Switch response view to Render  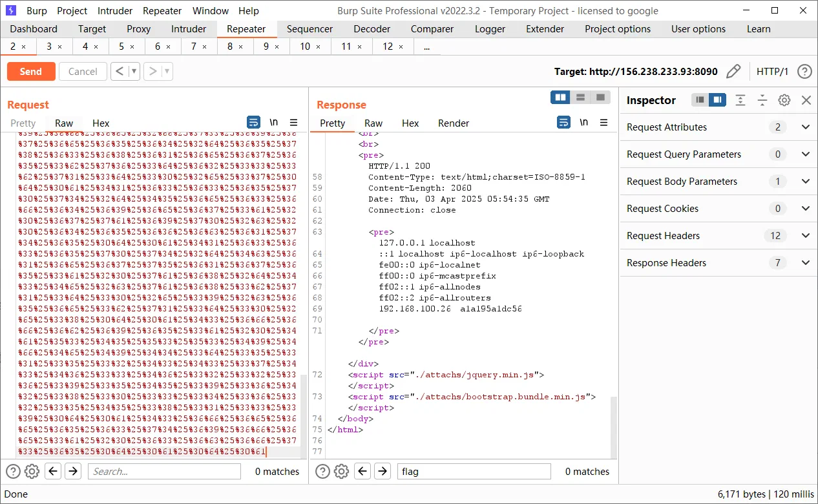coord(454,123)
